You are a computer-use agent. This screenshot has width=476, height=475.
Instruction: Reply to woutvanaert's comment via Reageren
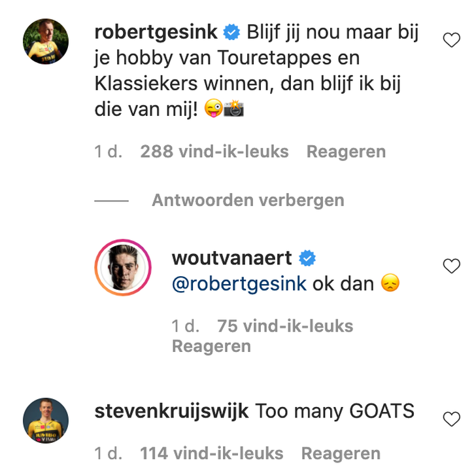(x=212, y=346)
